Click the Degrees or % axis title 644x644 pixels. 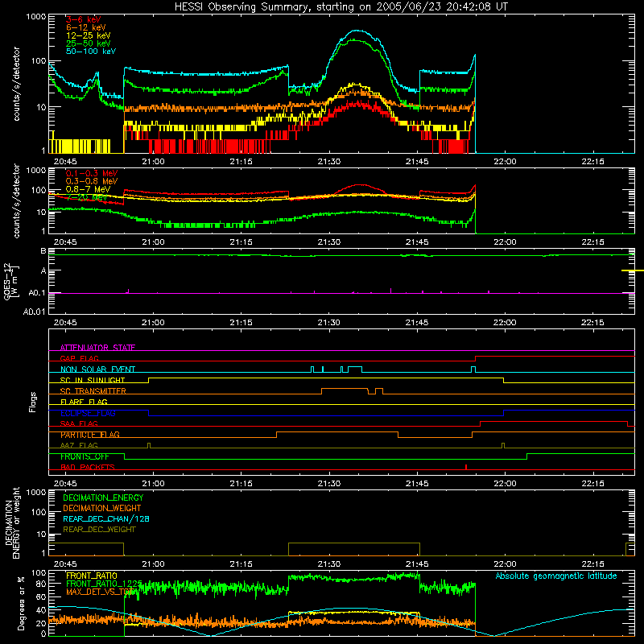(x=21, y=603)
